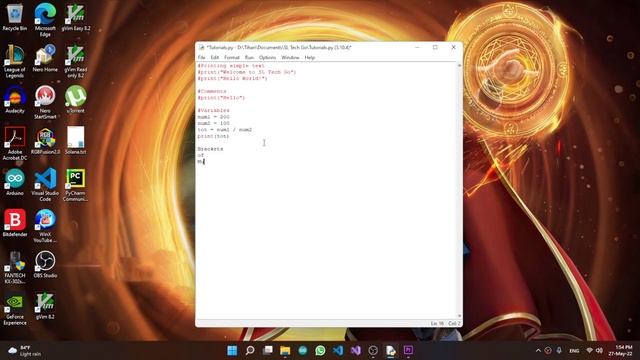640x360 pixels.
Task: Maximize the IDLE Tutorials.py window
Action: pos(435,47)
